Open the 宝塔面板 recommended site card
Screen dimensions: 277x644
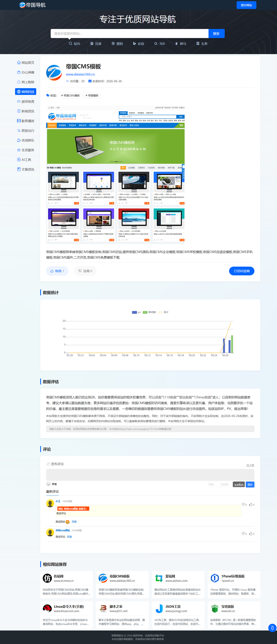(234, 614)
